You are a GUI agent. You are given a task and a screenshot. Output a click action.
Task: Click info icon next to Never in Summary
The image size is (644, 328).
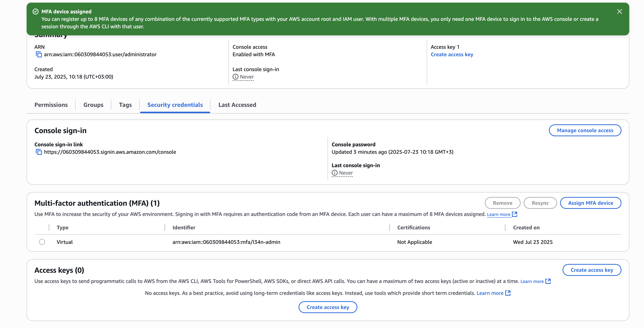point(235,77)
